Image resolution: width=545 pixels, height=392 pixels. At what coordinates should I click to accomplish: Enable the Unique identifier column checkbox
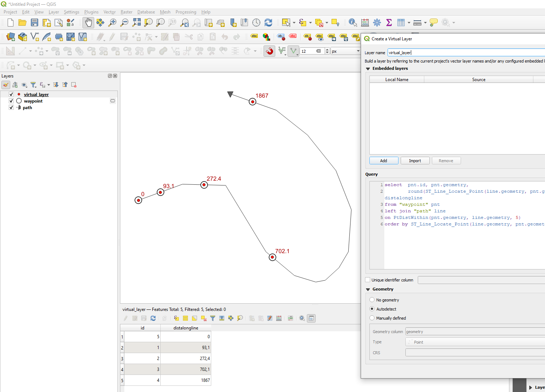pyautogui.click(x=368, y=280)
